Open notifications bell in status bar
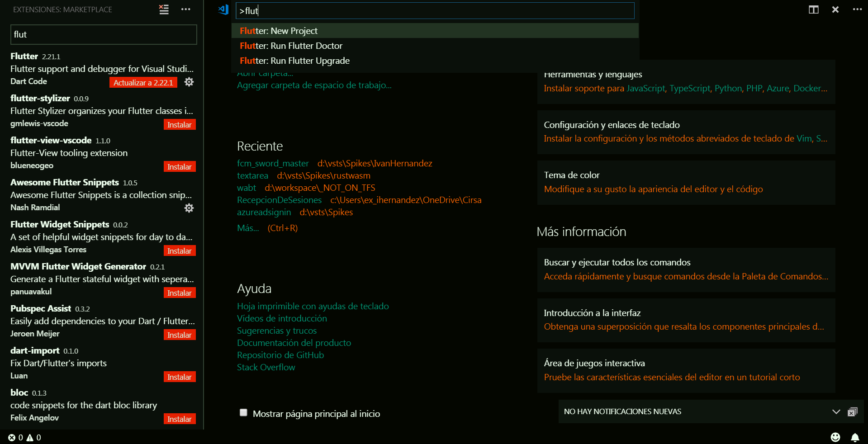Viewport: 868px width, 444px height. [x=855, y=437]
